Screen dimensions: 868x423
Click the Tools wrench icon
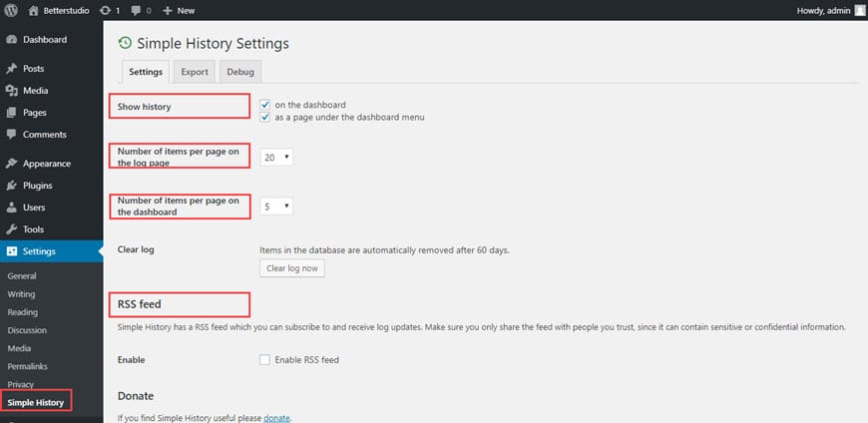pos(12,229)
